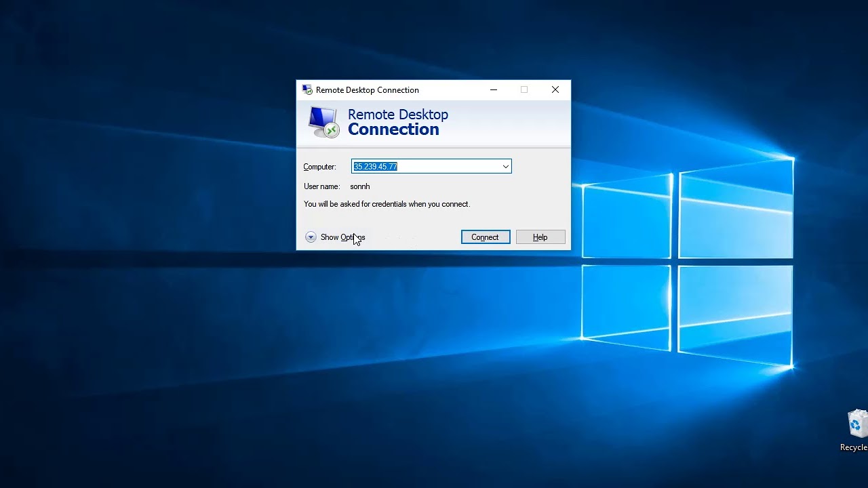The height and width of the screenshot is (488, 868).
Task: Click the Remote Desktop title bar icon
Action: coord(307,89)
